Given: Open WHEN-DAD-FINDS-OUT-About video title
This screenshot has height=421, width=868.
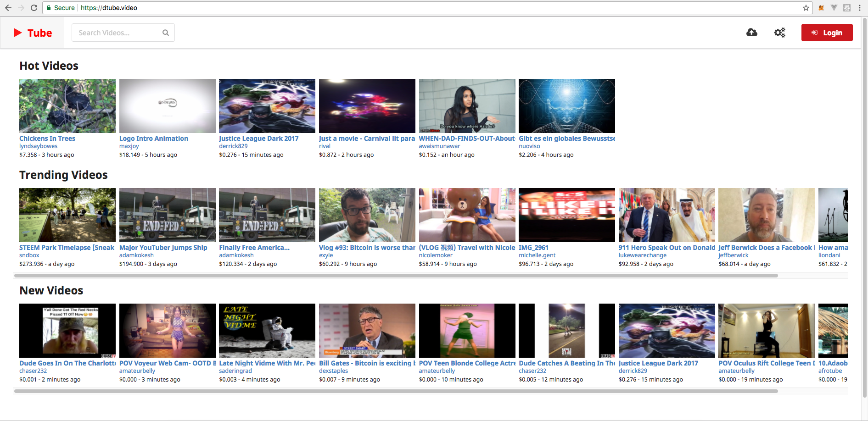Looking at the screenshot, I should coord(467,138).
